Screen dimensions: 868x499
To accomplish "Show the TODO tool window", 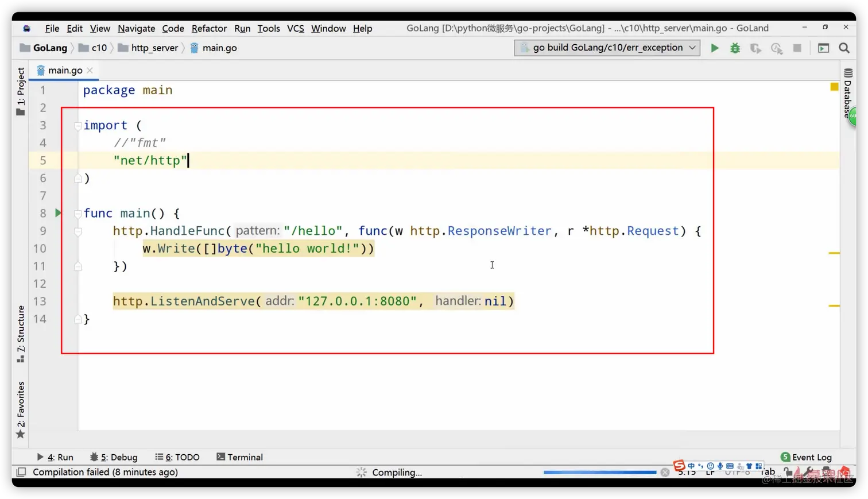I will [177, 457].
